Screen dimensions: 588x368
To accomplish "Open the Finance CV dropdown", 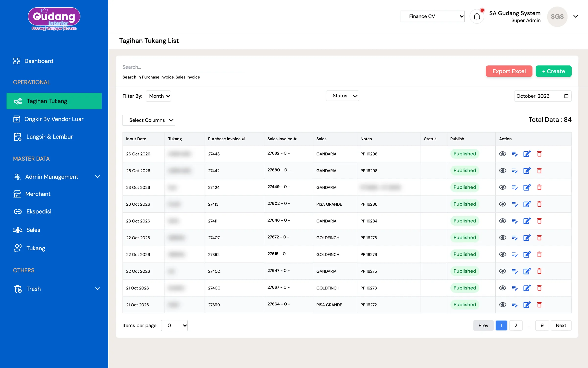I will click(x=432, y=16).
